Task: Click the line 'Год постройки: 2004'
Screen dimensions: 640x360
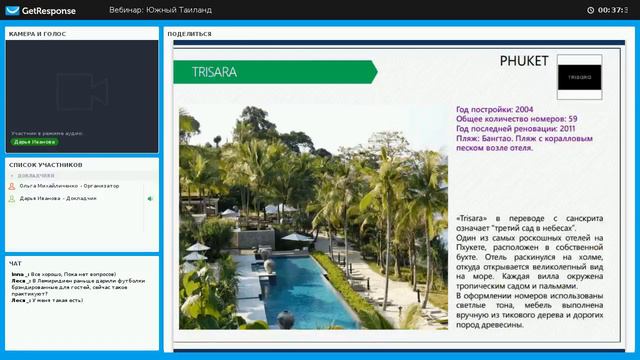Action: (495, 109)
